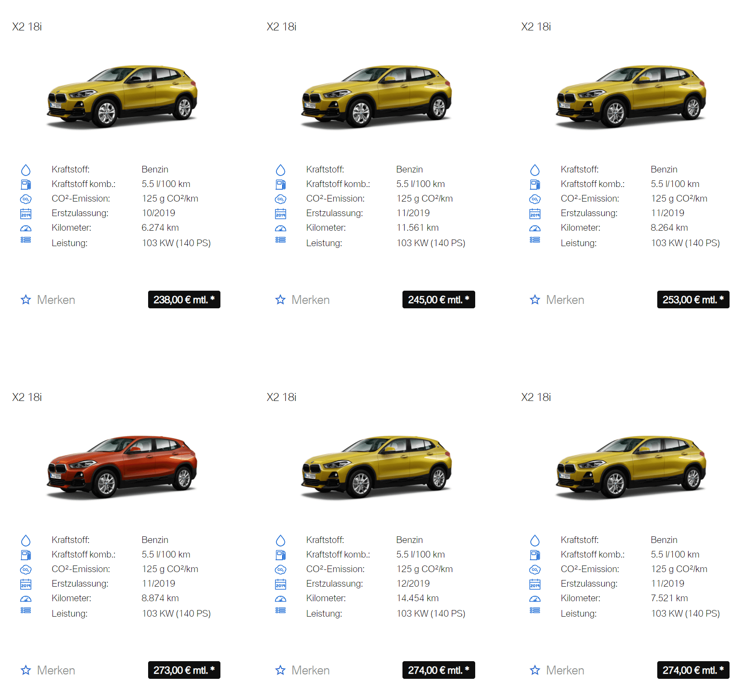Click the calendar icon on the 253,00 € card
Image resolution: width=756 pixels, height=700 pixels.
(535, 213)
